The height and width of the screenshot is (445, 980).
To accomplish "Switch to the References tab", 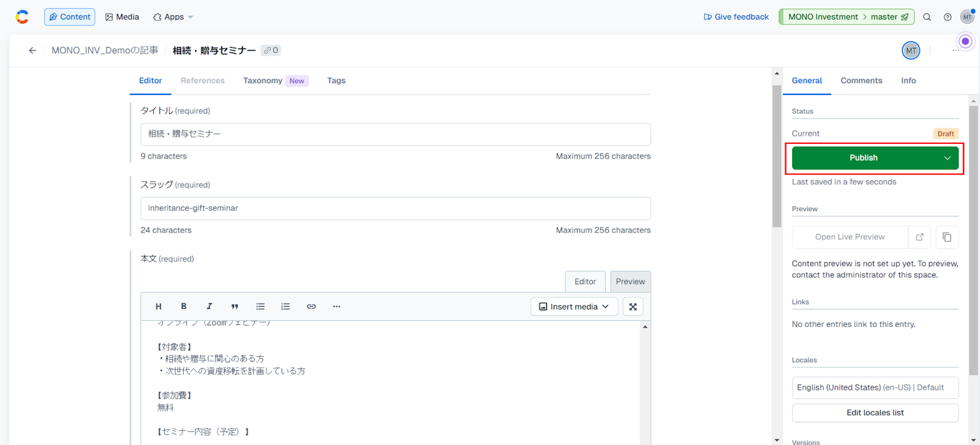I will (x=203, y=81).
